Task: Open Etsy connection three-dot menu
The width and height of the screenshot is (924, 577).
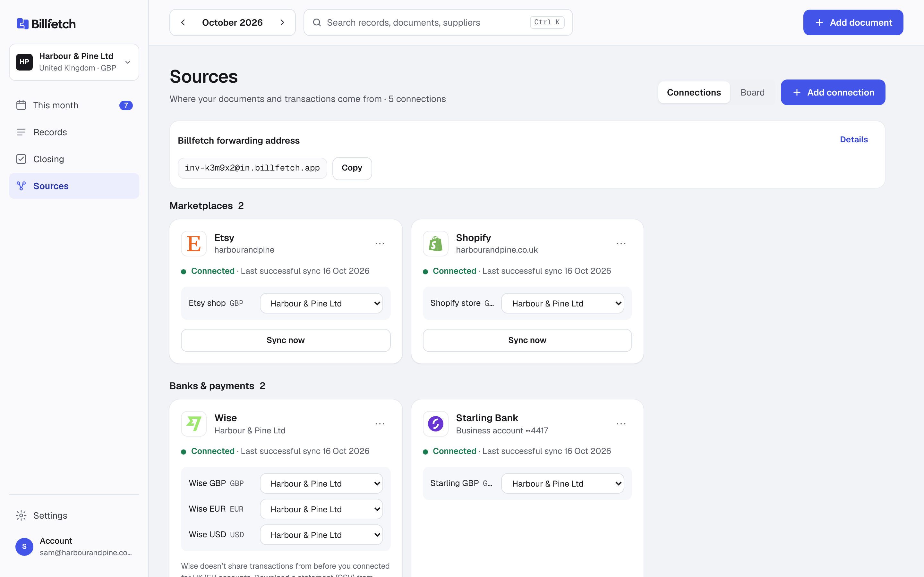Action: [x=380, y=244]
